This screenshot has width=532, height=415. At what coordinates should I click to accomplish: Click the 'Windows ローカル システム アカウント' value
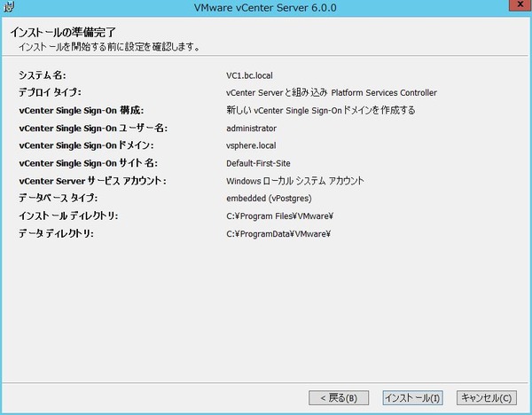[295, 181]
